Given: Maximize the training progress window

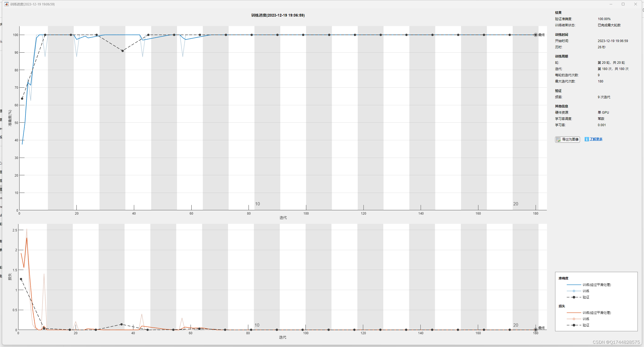Looking at the screenshot, I should [623, 4].
